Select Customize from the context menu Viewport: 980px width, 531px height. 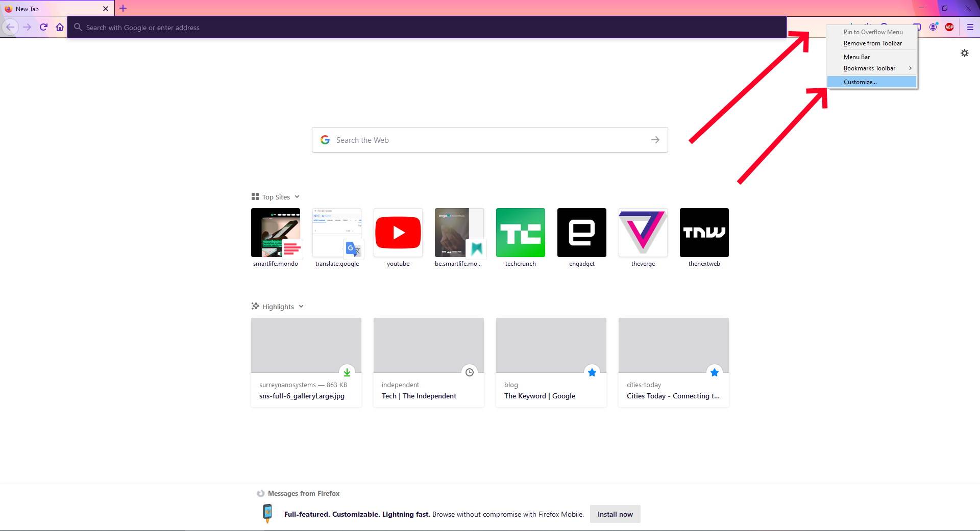860,82
